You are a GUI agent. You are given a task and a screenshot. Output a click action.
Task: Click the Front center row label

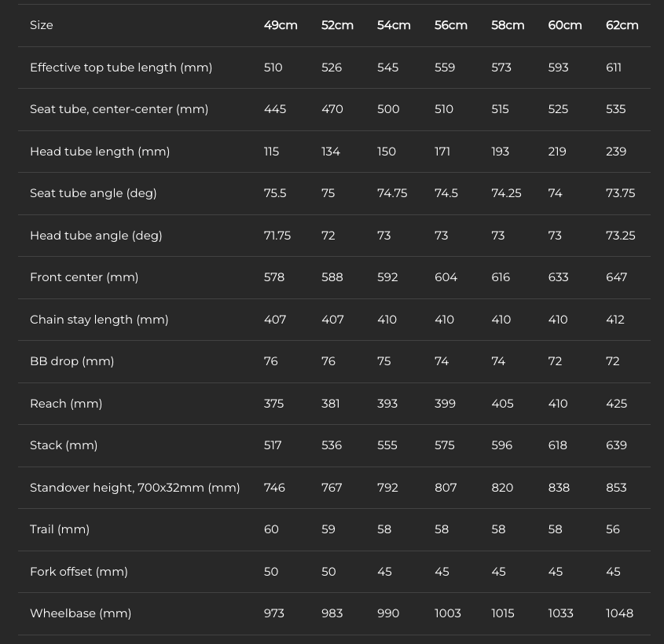point(84,277)
